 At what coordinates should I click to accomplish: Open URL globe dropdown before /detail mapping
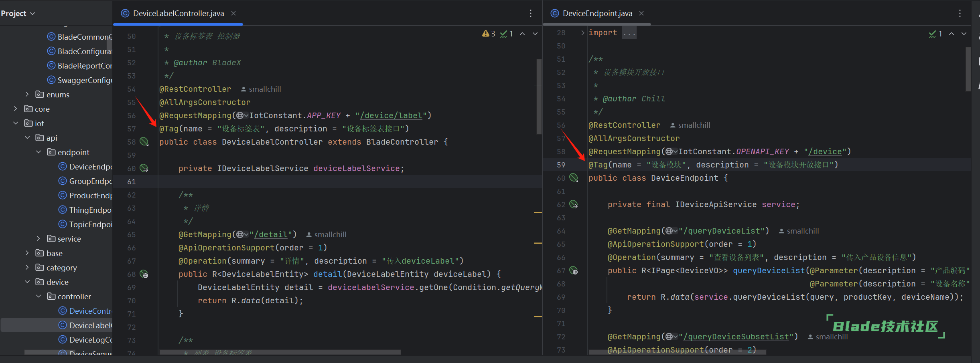pos(242,234)
